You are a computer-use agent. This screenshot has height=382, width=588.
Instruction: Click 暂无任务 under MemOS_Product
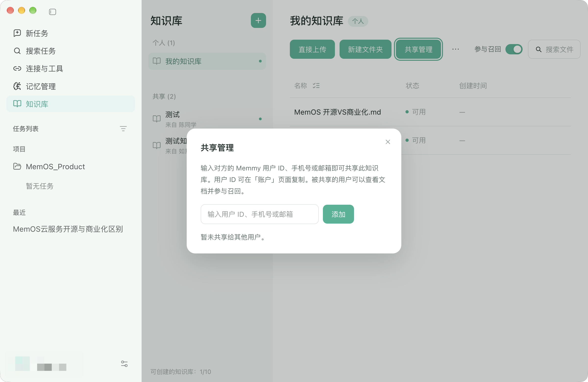tap(39, 186)
